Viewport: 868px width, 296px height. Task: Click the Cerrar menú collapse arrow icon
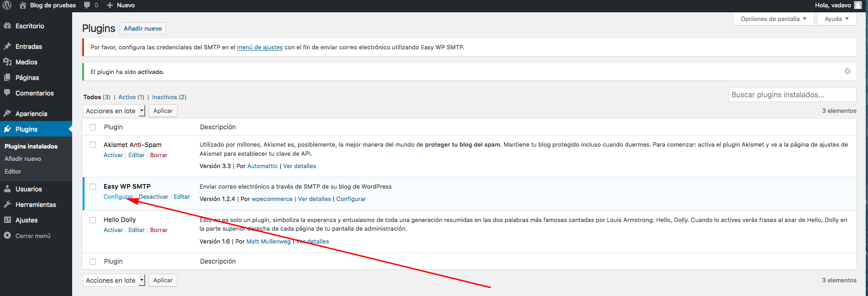pyautogui.click(x=7, y=236)
